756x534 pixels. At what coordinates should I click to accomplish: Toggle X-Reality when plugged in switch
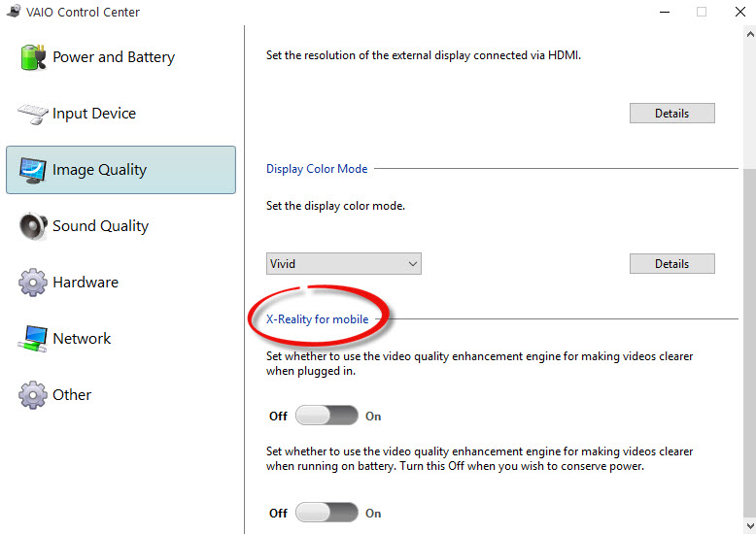coord(326,416)
